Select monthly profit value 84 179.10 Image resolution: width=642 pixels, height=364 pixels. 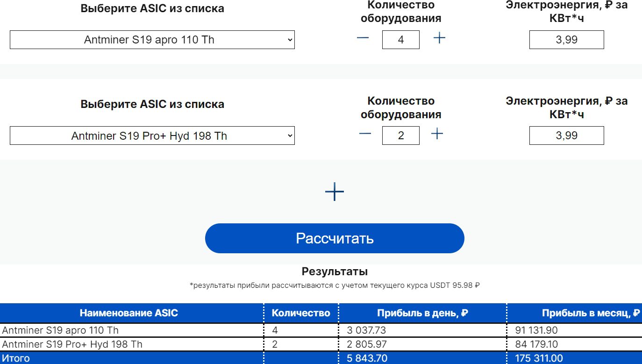pyautogui.click(x=536, y=344)
